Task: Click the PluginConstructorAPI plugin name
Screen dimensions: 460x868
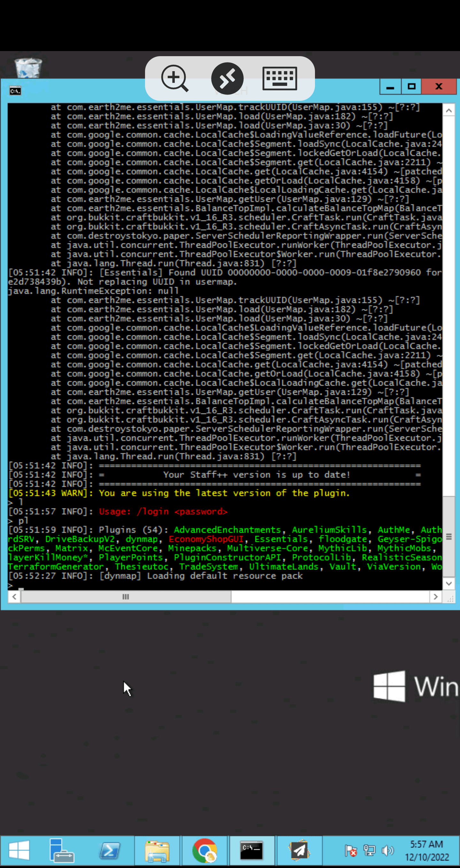Action: click(227, 558)
